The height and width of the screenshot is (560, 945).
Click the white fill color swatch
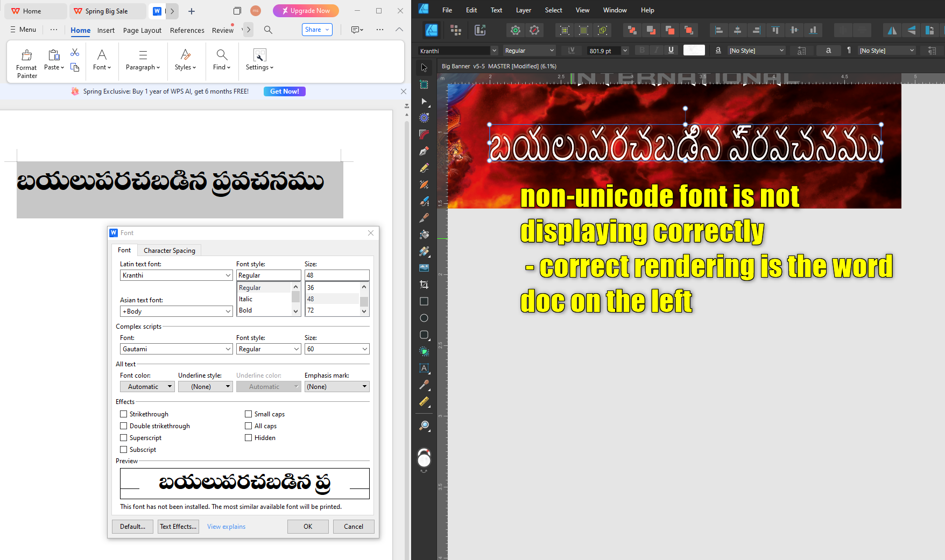[x=694, y=50]
